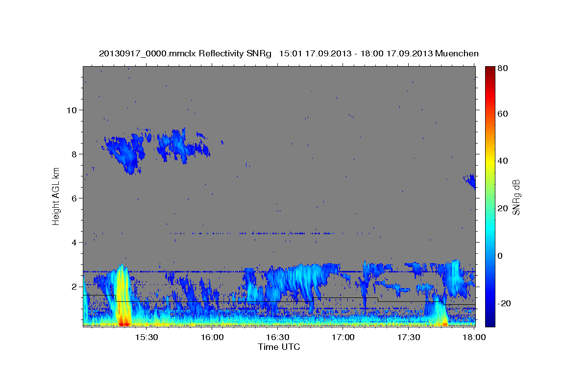Click the cloud fragment near 7 km at 18:00
The width and height of the screenshot is (588, 392).
coord(471,180)
